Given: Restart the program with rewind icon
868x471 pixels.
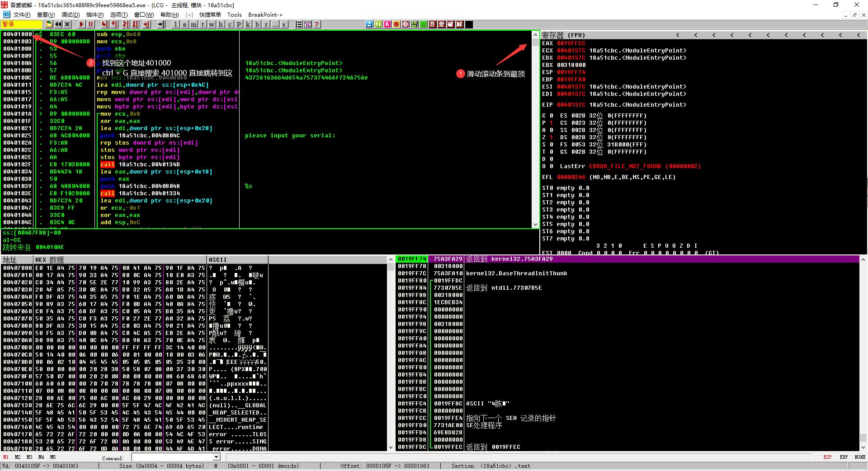Looking at the screenshot, I should [58, 24].
